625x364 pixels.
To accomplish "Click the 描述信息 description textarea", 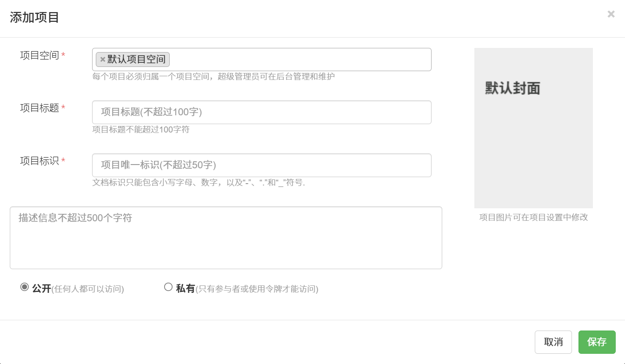I will [x=226, y=238].
